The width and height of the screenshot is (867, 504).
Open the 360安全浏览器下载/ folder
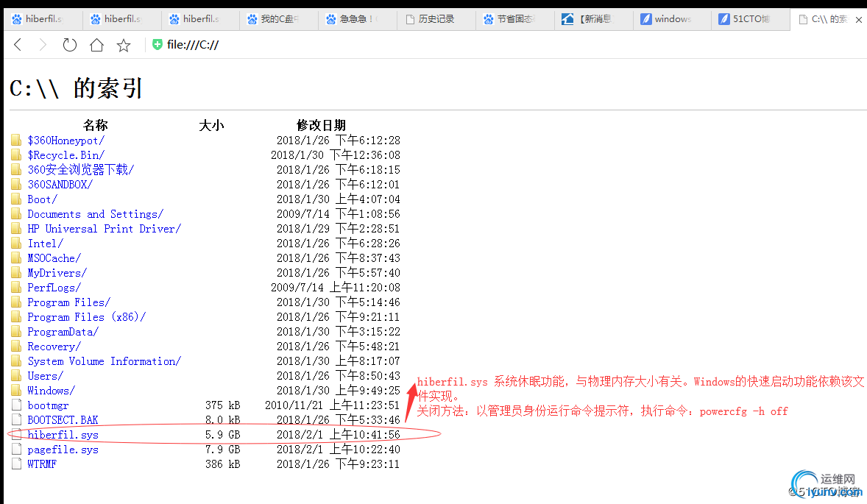(x=81, y=170)
